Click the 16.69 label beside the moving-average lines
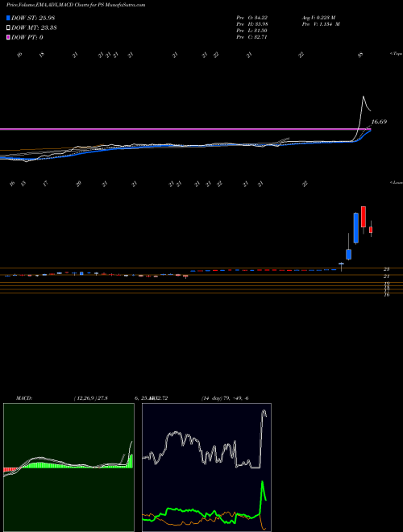 [380, 122]
